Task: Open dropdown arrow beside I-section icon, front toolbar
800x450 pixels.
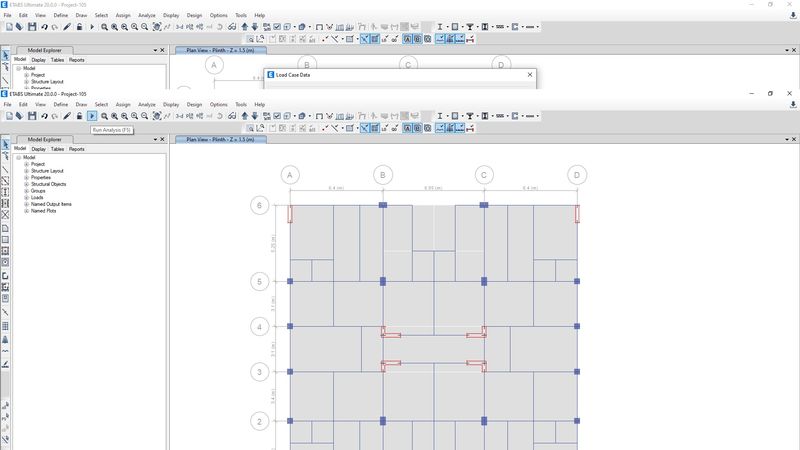Action: pos(447,116)
